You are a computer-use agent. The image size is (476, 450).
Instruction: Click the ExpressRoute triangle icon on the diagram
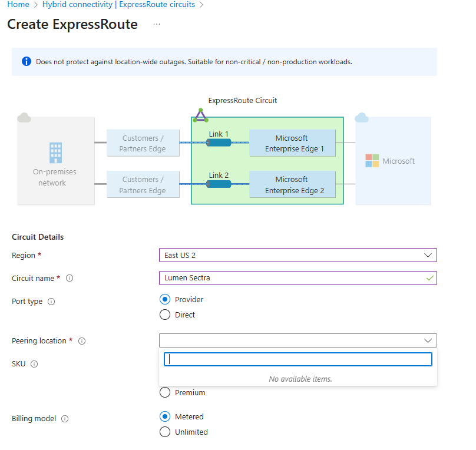click(201, 115)
